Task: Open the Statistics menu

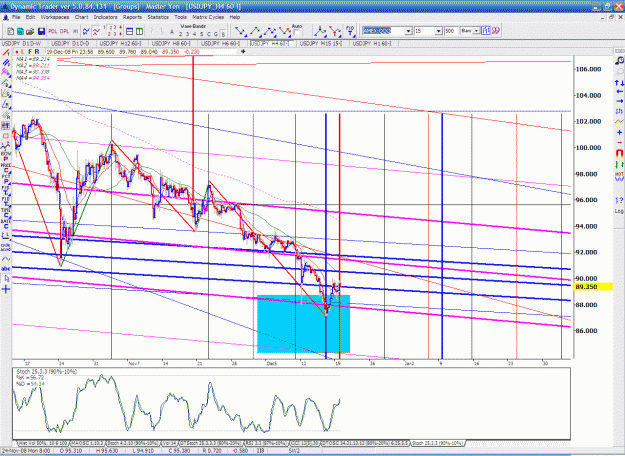Action: click(x=158, y=17)
